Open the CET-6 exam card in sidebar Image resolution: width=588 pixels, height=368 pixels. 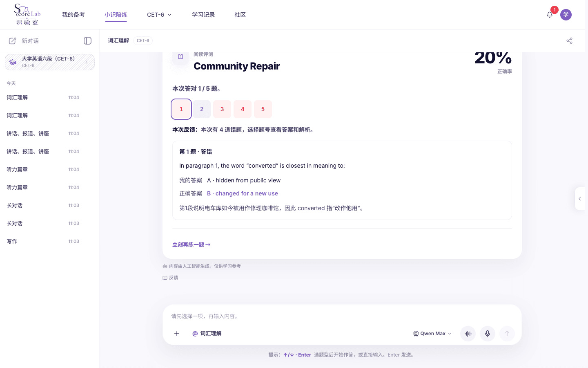coord(50,62)
